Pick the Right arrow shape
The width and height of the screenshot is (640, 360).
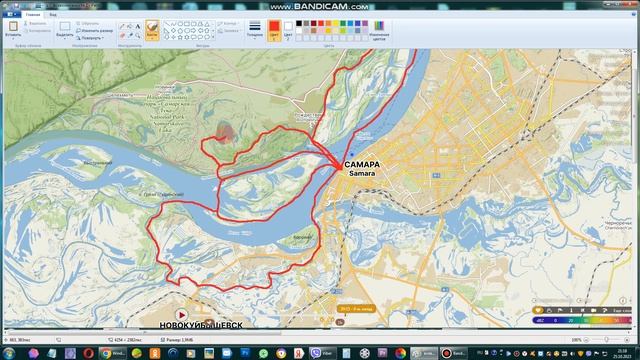(x=193, y=31)
